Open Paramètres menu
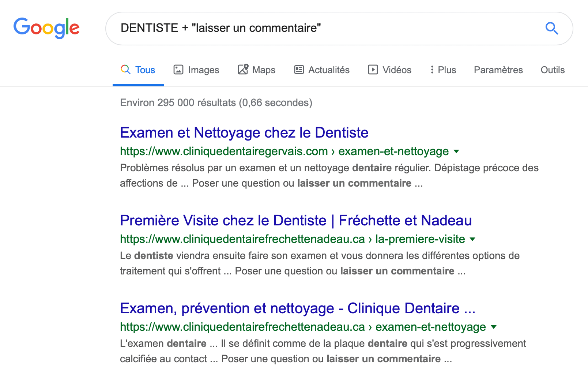 [498, 70]
